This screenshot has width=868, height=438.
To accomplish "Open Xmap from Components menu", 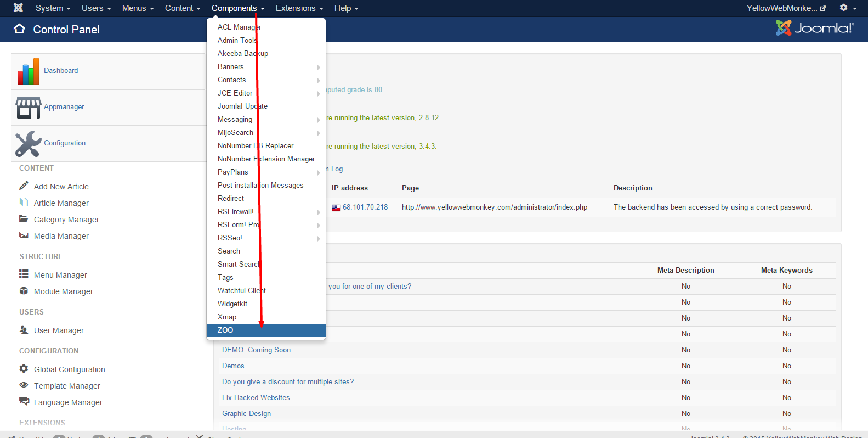I will pyautogui.click(x=266, y=317).
